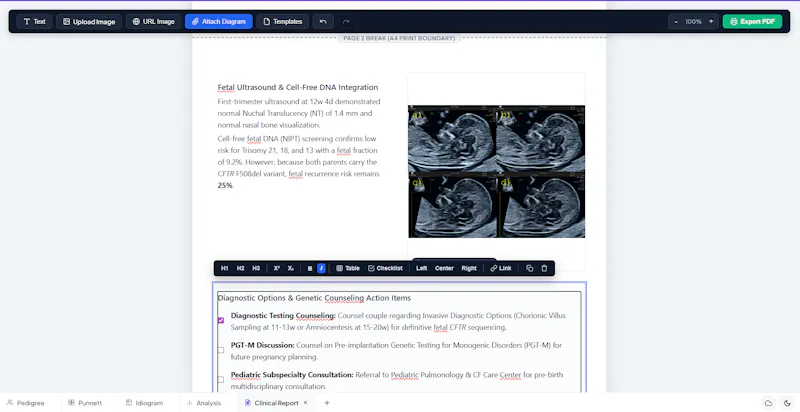Align text Center
Screen dimensions: 800x412
(x=444, y=268)
